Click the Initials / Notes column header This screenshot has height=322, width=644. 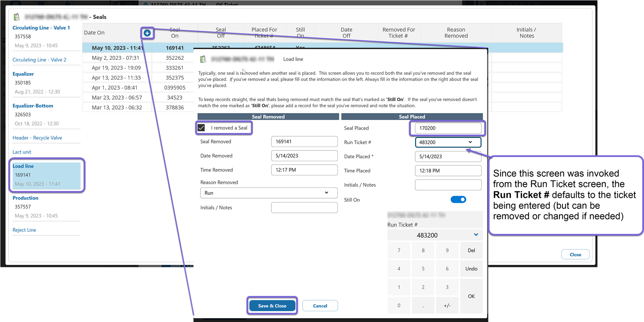[526, 33]
